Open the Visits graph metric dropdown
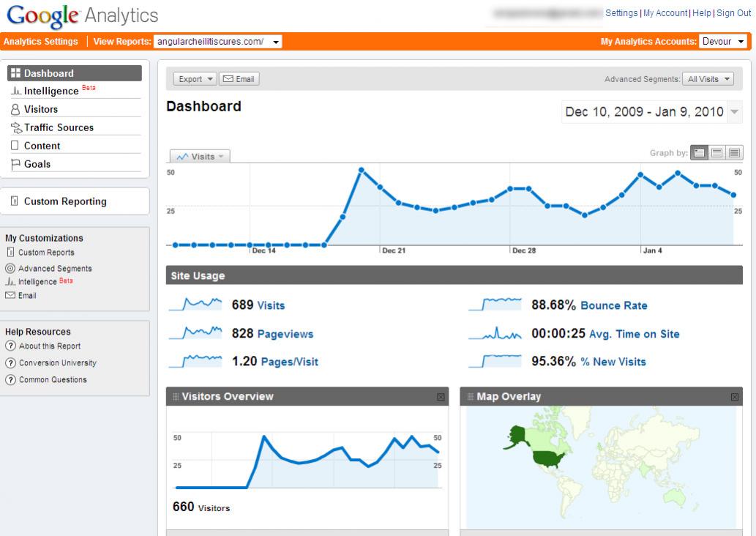 point(200,156)
